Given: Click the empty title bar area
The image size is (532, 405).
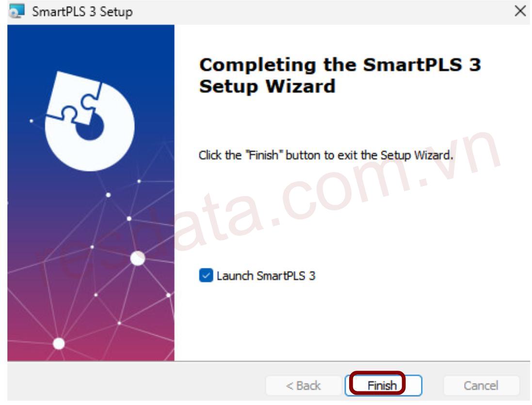Looking at the screenshot, I should point(322,12).
